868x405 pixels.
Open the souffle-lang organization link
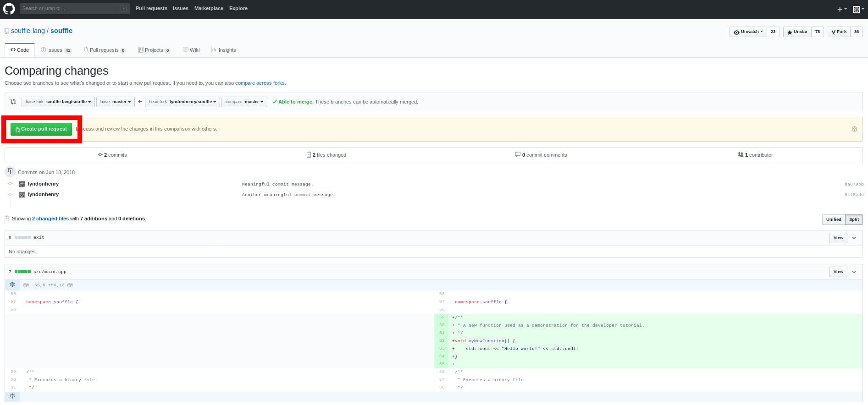(x=28, y=31)
